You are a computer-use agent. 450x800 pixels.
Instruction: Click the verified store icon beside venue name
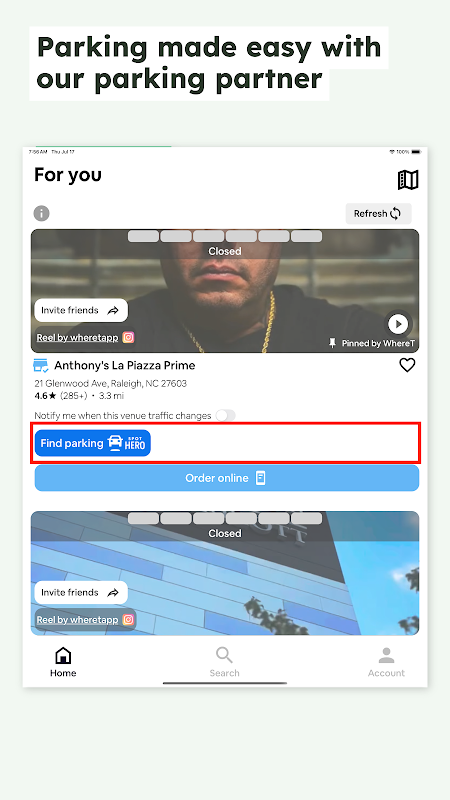41,366
